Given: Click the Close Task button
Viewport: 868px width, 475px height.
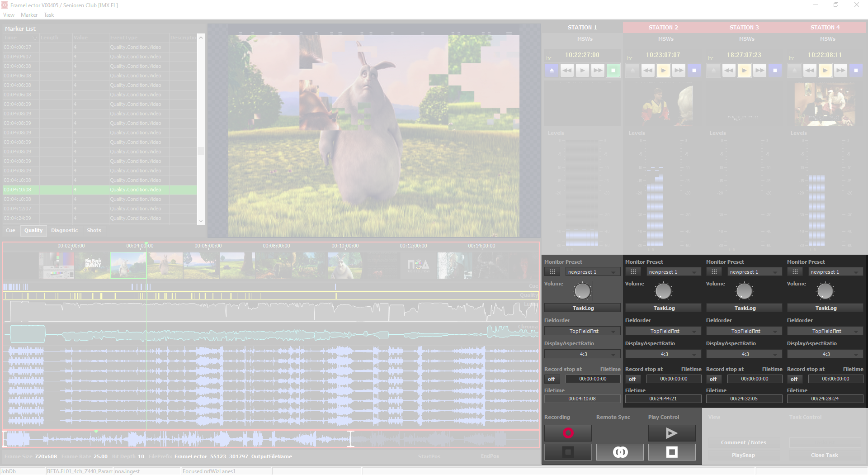Looking at the screenshot, I should [x=824, y=455].
